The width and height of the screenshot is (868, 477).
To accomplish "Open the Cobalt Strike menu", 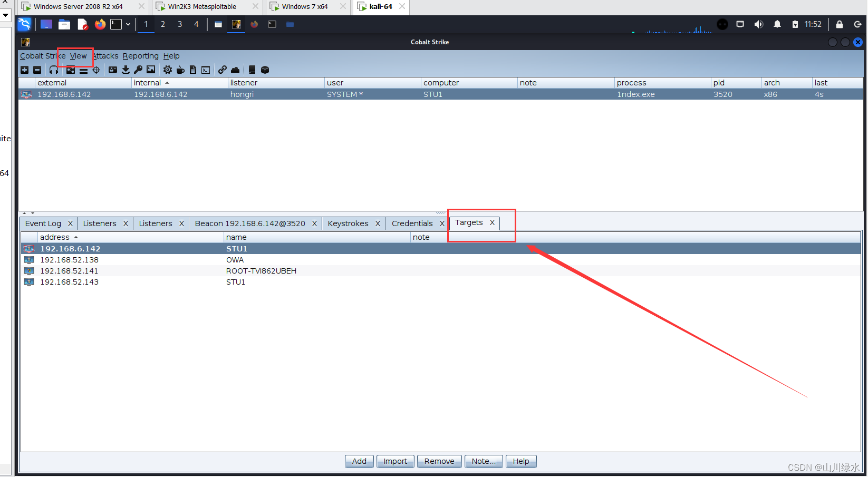I will click(43, 56).
